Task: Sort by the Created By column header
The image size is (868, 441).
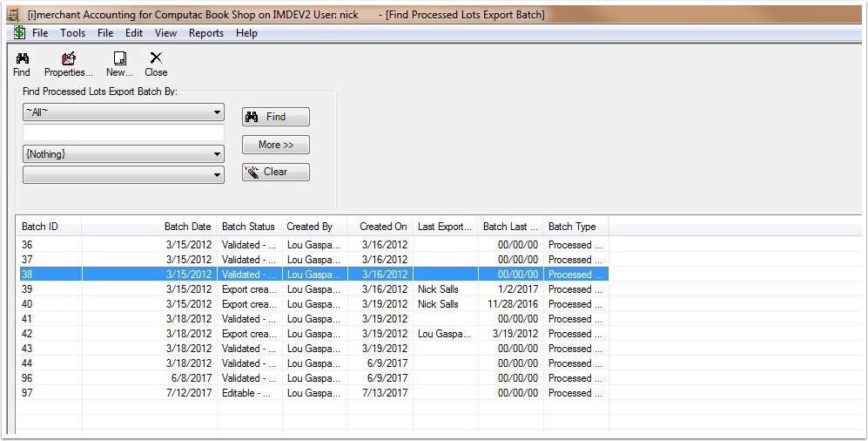Action: tap(314, 227)
